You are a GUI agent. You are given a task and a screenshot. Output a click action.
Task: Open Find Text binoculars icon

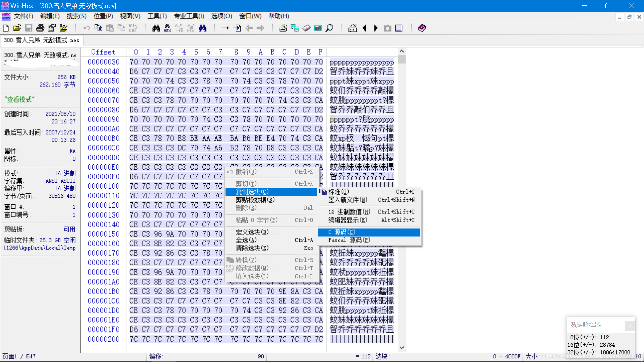tap(156, 28)
